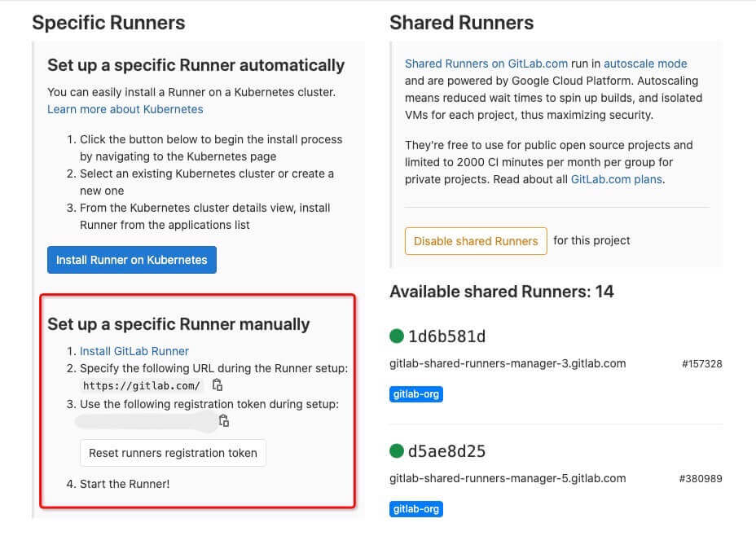The width and height of the screenshot is (756, 536).
Task: Click 'for this project' text beside the disable button
Action: click(591, 240)
